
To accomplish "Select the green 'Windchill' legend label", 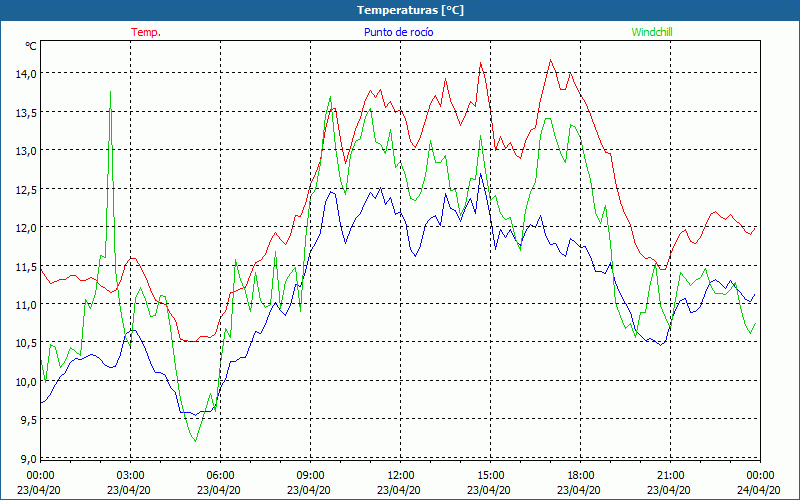I will tap(652, 32).
